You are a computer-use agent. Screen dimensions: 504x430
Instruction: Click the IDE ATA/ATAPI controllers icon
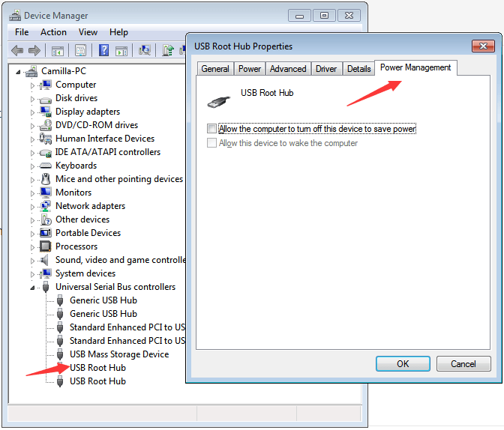(45, 153)
